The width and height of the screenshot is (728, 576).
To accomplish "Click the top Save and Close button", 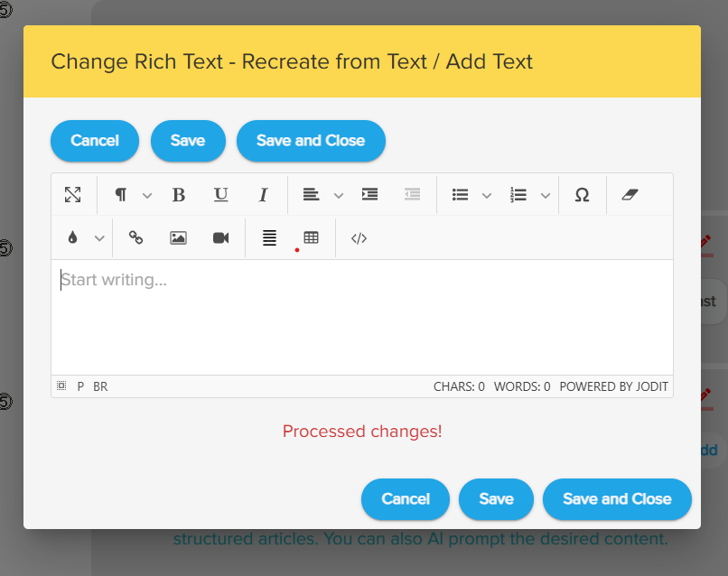I will point(311,141).
